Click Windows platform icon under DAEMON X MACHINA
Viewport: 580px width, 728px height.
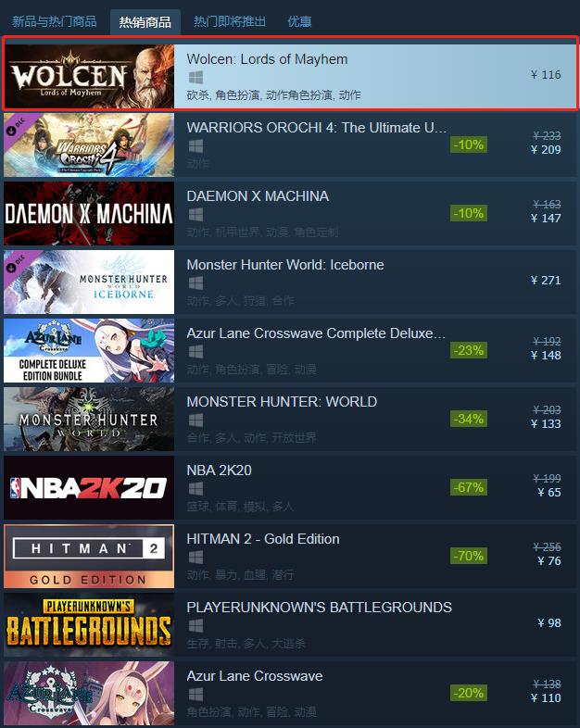coord(195,215)
